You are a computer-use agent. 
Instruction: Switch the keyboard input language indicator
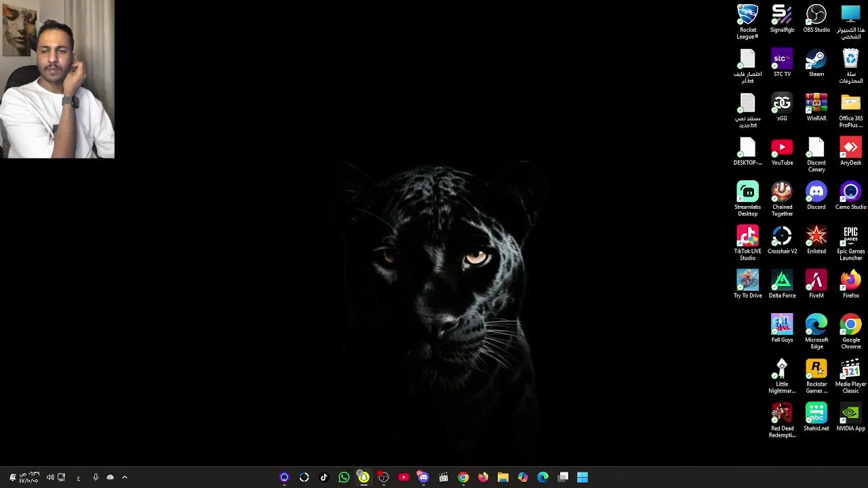[79, 478]
